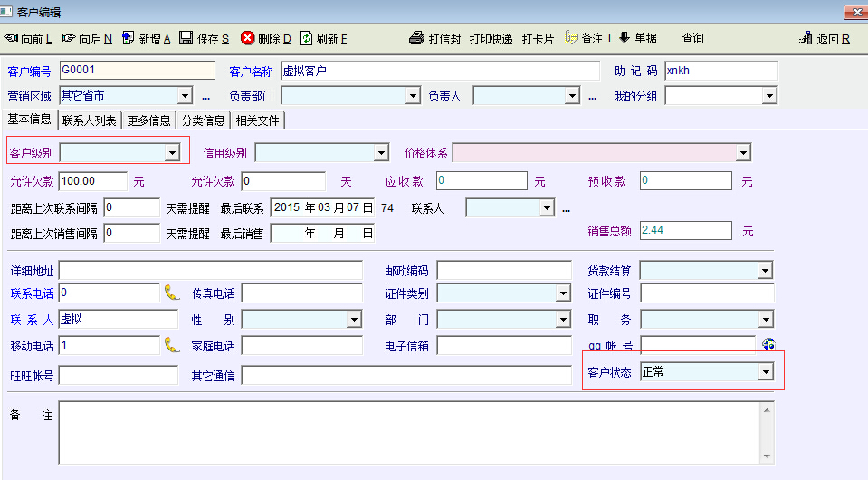This screenshot has width=868, height=480.
Task: Delete the customer using the 删除 icon
Action: coord(247,38)
